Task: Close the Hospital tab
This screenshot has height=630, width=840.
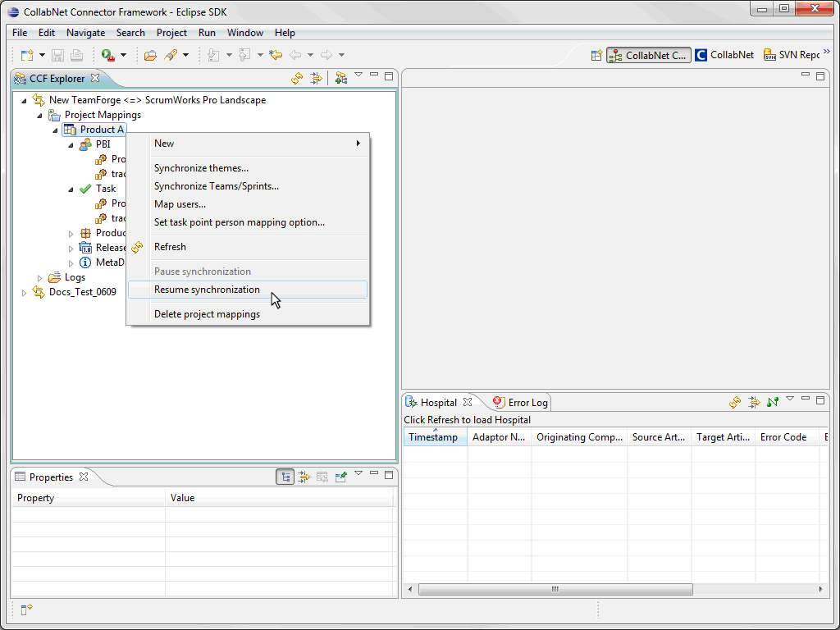Action: point(468,402)
